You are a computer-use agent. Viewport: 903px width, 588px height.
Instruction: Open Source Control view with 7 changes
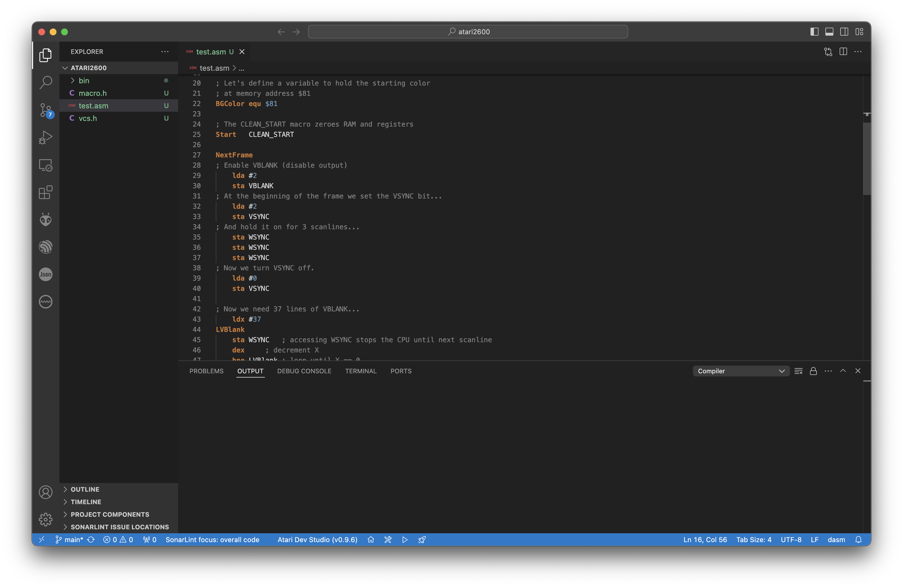pyautogui.click(x=46, y=110)
